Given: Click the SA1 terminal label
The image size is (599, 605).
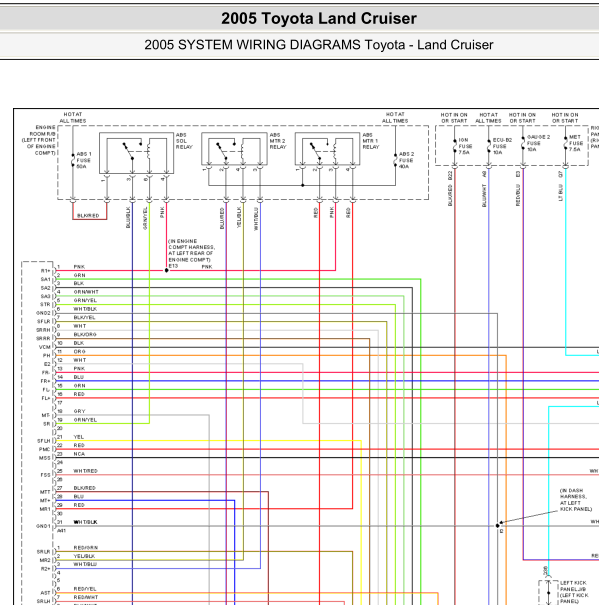Looking at the screenshot, I should (46, 279).
